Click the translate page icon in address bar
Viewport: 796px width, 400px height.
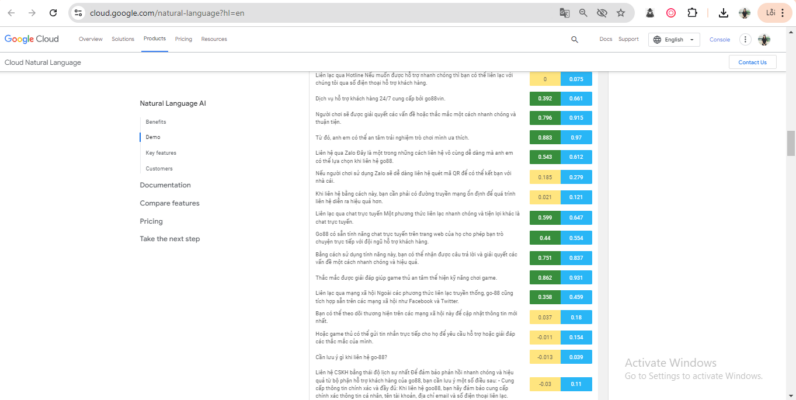565,13
